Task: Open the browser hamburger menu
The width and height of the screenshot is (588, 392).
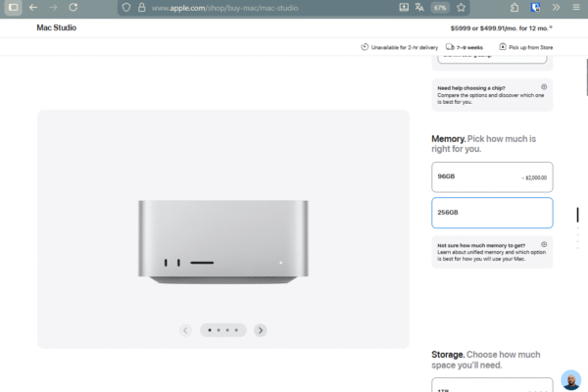Action: pyautogui.click(x=576, y=7)
